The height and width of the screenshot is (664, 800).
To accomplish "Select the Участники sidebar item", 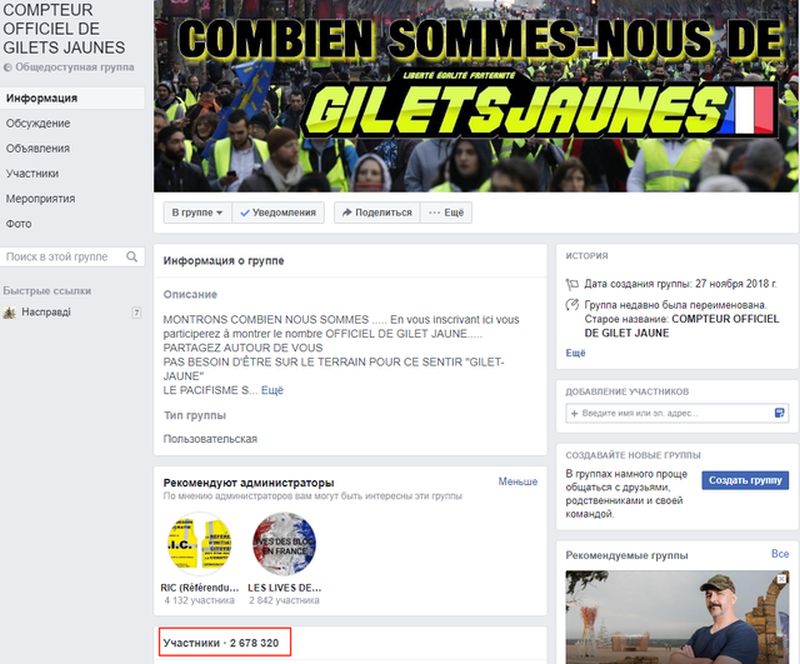I will pyautogui.click(x=32, y=174).
